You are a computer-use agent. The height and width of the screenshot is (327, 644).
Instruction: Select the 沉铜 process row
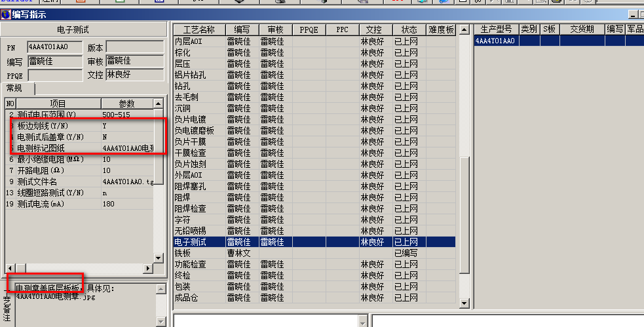click(x=314, y=108)
